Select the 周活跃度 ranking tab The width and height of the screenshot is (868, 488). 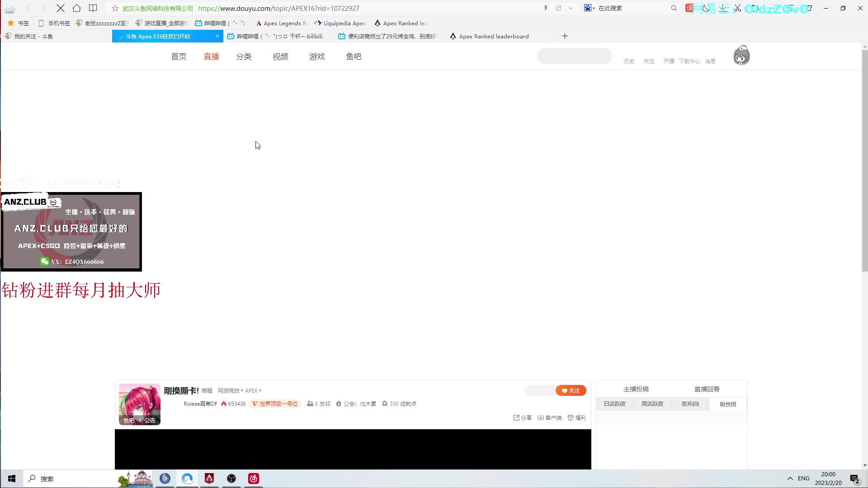click(652, 404)
